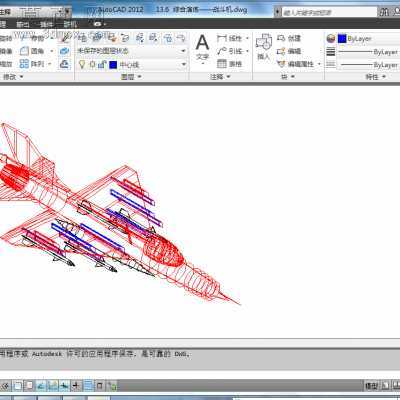Expand the Edit Attributes (编辑属性) dropdown arrow
Viewport: 400px width, 400px height.
coord(319,64)
